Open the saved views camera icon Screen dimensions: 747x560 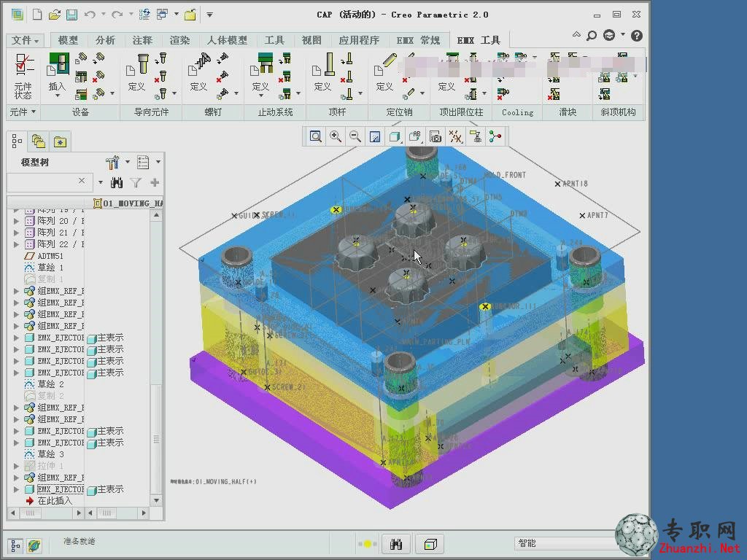click(436, 136)
